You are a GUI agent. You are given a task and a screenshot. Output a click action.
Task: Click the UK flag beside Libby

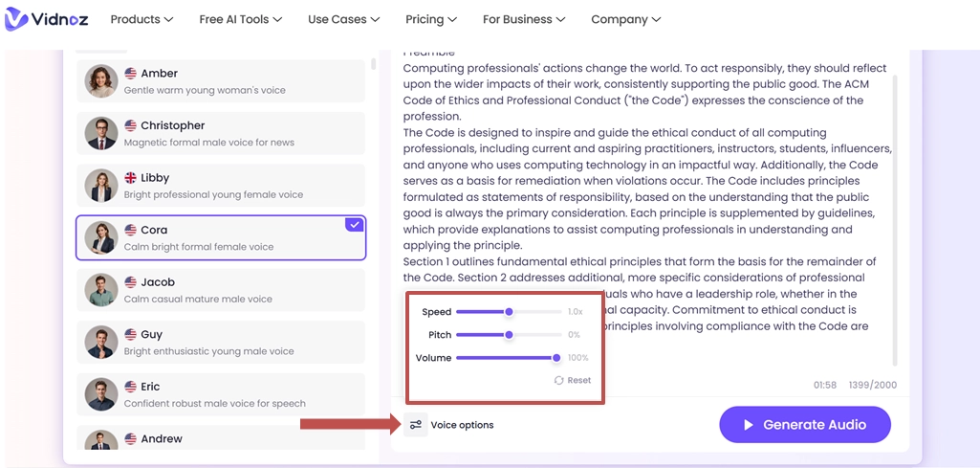click(131, 178)
